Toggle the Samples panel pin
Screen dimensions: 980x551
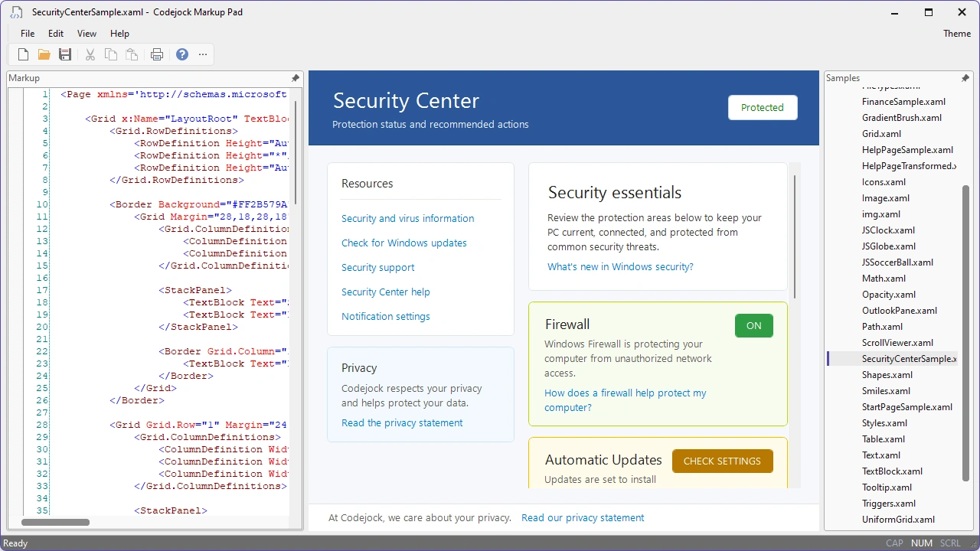tap(965, 78)
